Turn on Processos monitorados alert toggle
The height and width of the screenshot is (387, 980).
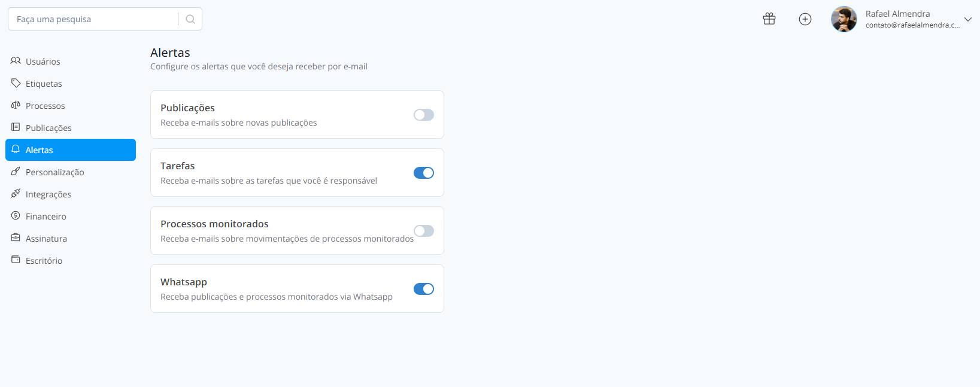pyautogui.click(x=424, y=231)
